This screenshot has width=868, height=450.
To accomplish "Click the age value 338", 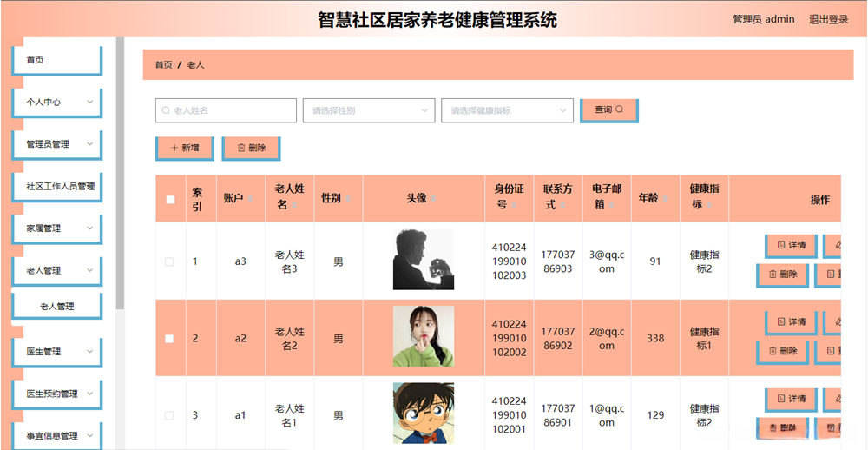I will pos(655,338).
